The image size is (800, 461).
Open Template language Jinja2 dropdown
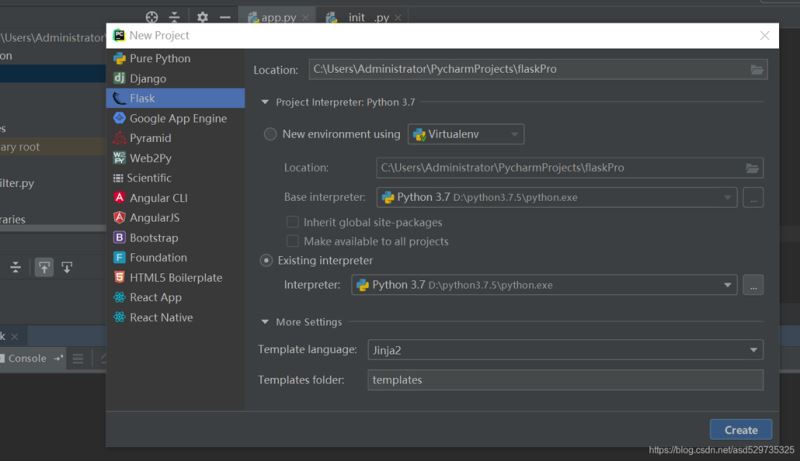click(x=565, y=350)
